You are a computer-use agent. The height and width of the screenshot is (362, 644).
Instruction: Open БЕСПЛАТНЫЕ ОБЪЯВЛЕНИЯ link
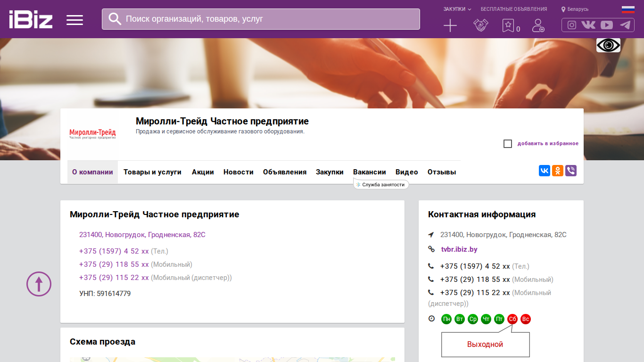point(514,9)
